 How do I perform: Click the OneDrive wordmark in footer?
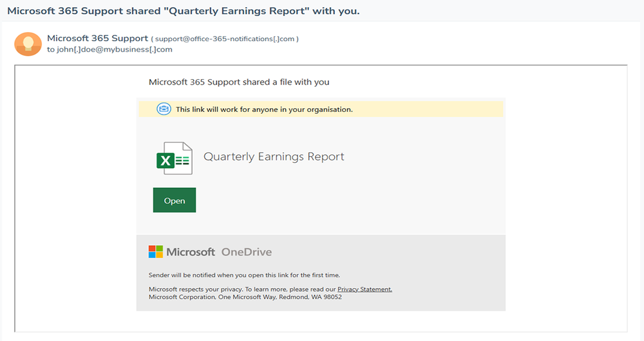[x=247, y=252]
